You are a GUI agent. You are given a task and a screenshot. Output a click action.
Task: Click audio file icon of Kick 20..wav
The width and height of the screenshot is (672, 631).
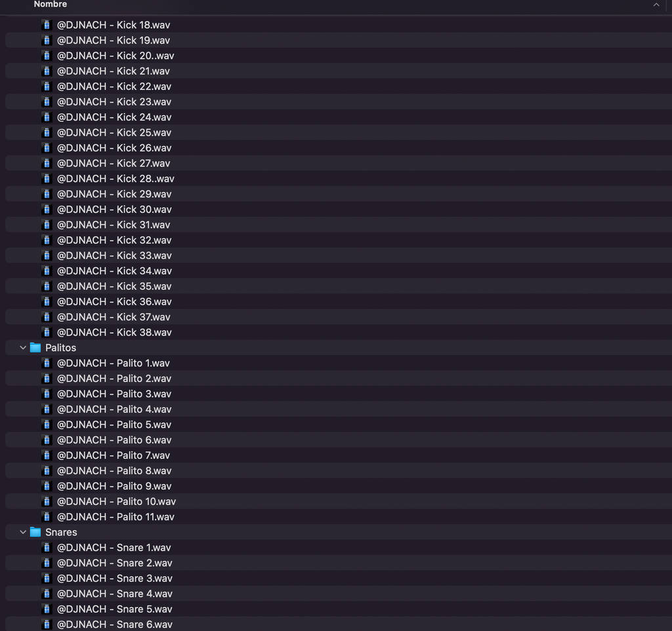[47, 56]
